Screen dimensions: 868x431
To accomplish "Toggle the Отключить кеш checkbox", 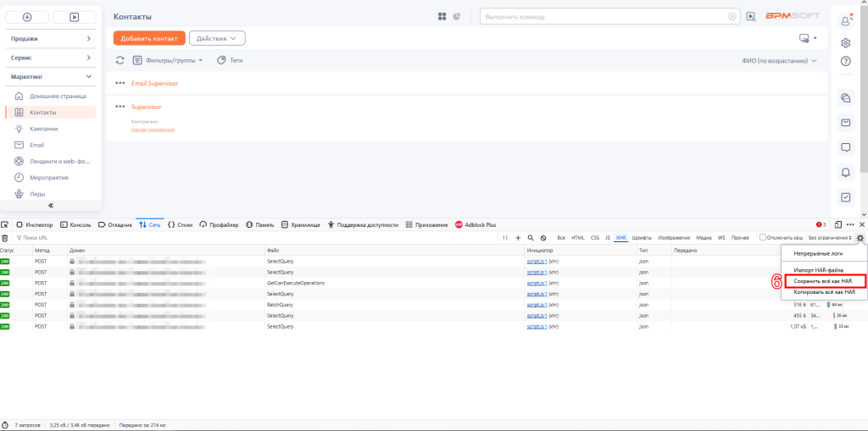I will pos(763,237).
